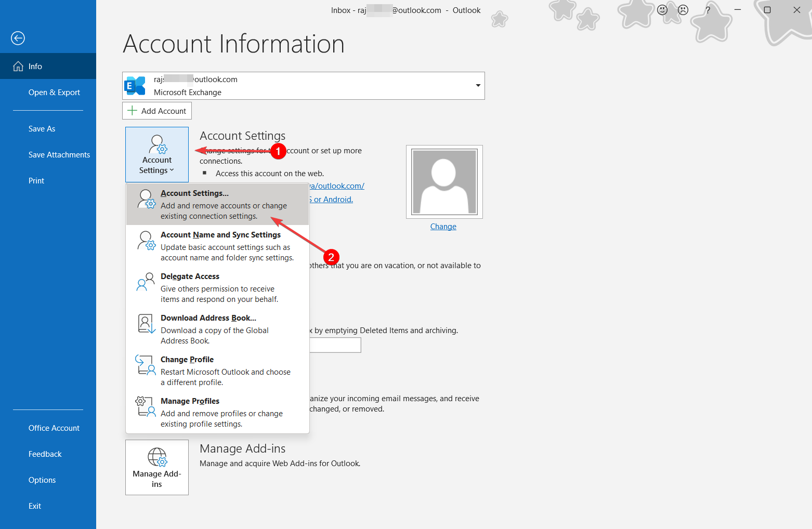
Task: Open the iOS or Android app link
Action: point(331,200)
